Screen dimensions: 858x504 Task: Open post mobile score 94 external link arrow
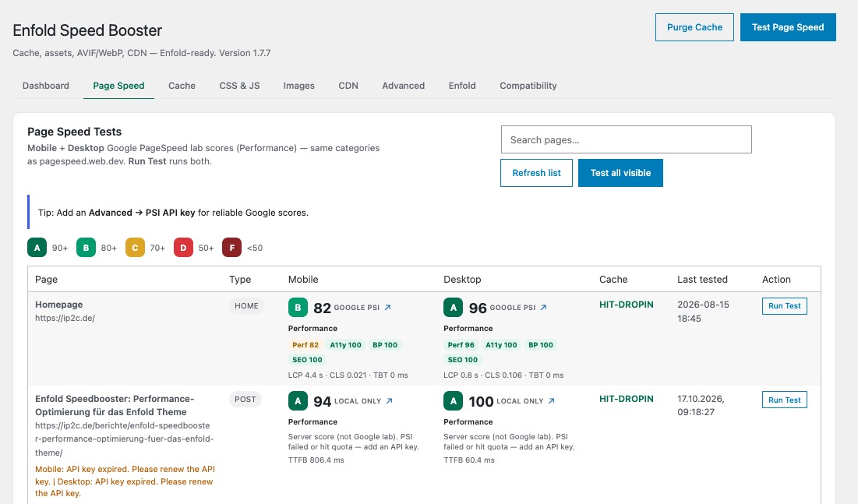click(389, 401)
